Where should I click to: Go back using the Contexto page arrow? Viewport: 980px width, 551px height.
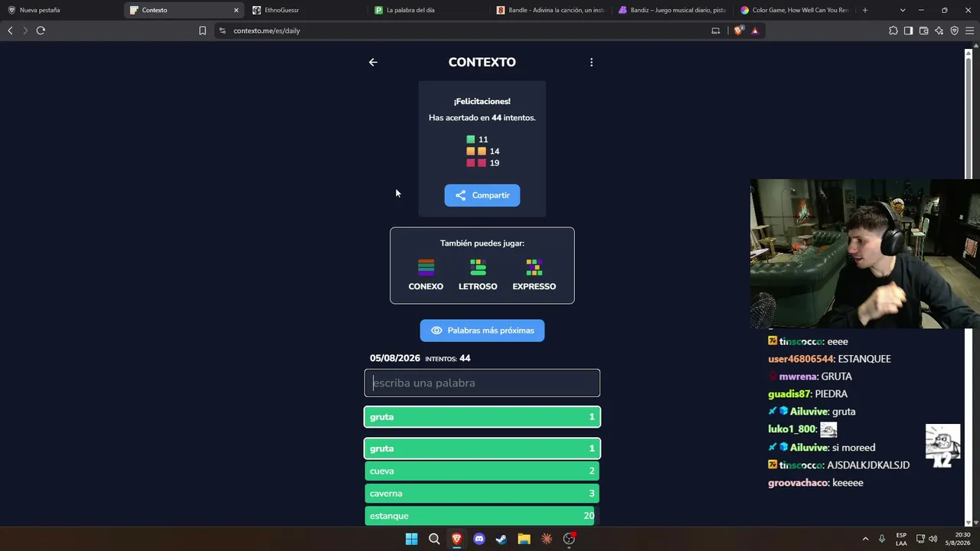[373, 62]
